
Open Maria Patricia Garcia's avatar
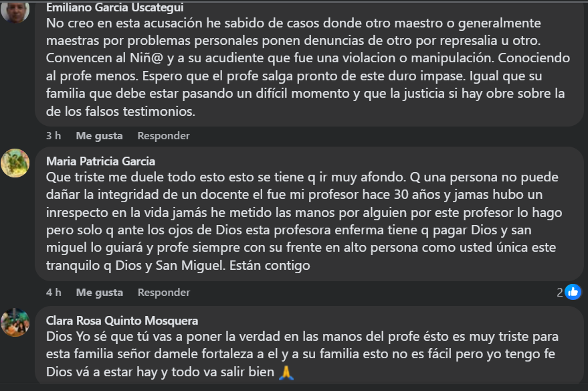[x=15, y=163]
